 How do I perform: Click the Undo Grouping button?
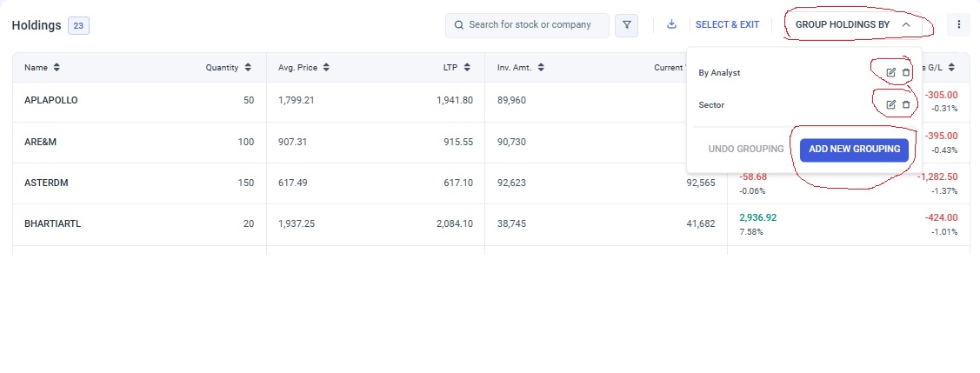coord(745,150)
